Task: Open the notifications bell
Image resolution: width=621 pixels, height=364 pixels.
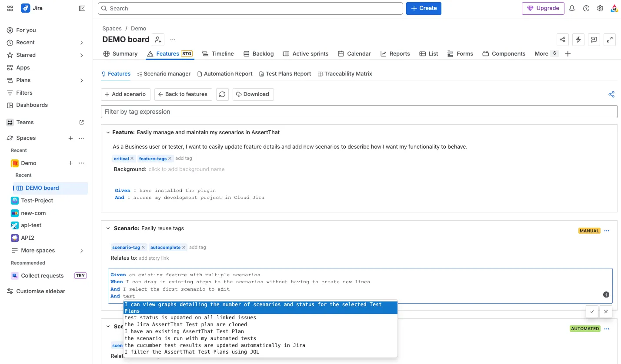Action: [x=572, y=8]
